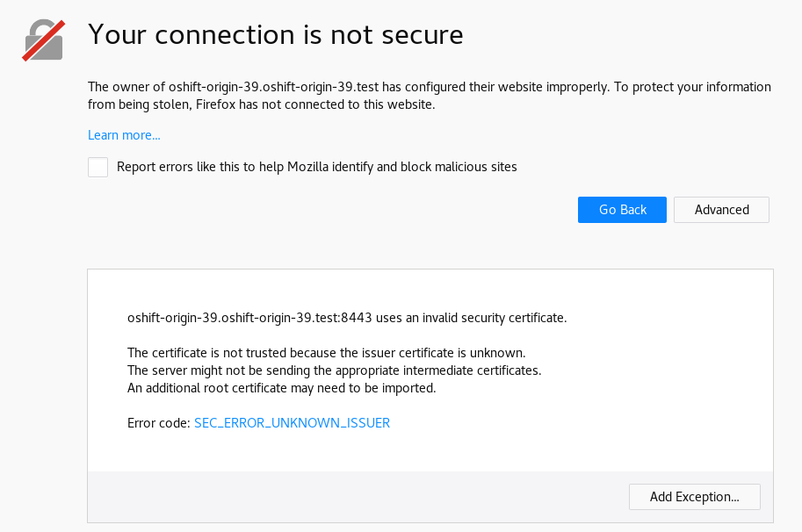Click the 'Your connection is not secure' heading

(x=275, y=35)
